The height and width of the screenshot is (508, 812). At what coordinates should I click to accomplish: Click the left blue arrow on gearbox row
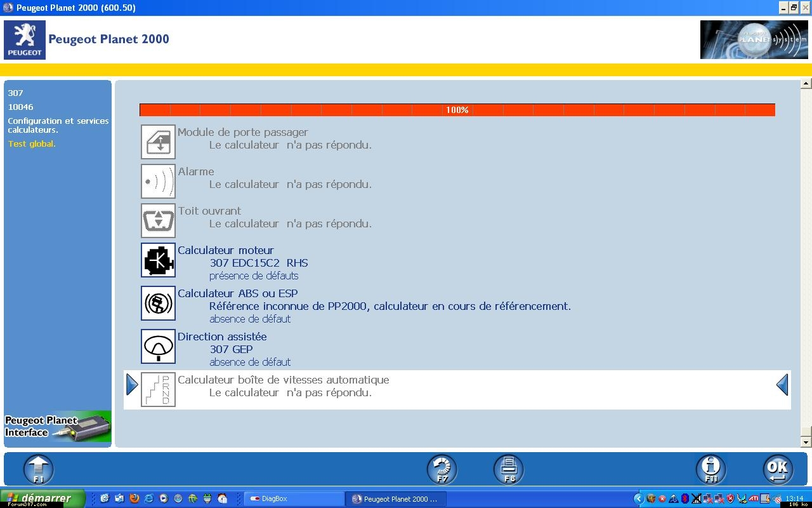pos(132,384)
